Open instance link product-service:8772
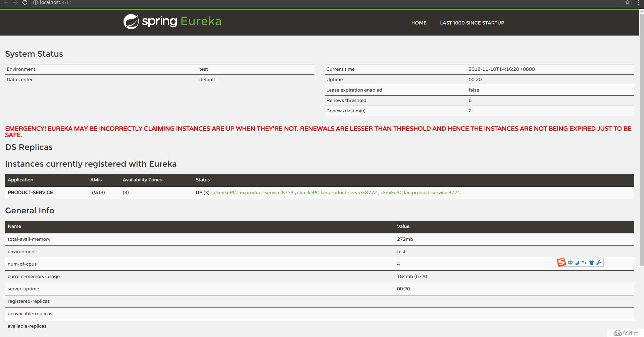Screen dimensions: 644x337 click(337, 192)
